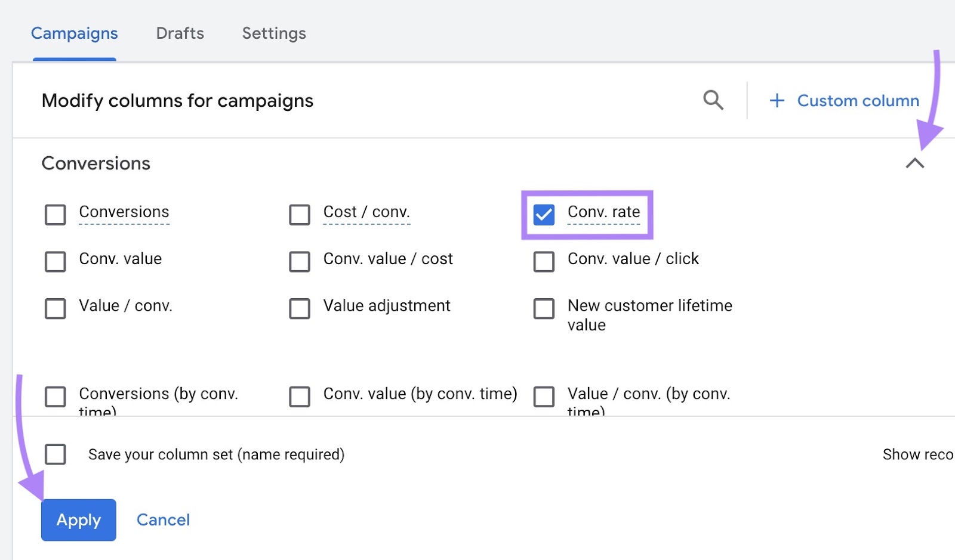955x560 pixels.
Task: Click the search magnifier icon
Action: (714, 100)
